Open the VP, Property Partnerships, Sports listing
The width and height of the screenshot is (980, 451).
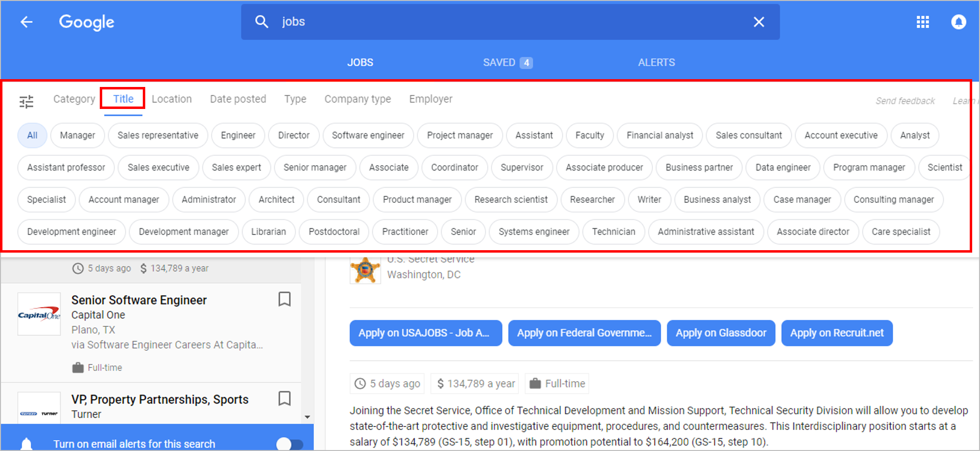pos(160,400)
